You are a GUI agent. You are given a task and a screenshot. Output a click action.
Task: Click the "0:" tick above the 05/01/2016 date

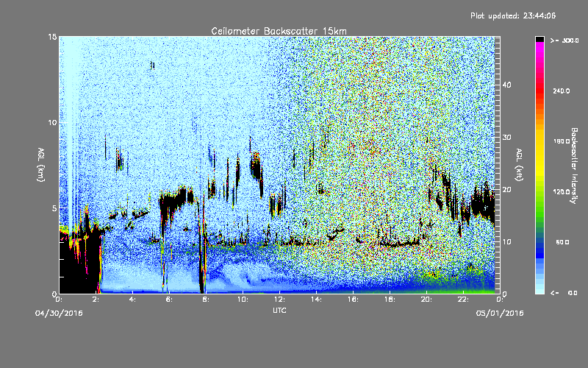coord(500,300)
